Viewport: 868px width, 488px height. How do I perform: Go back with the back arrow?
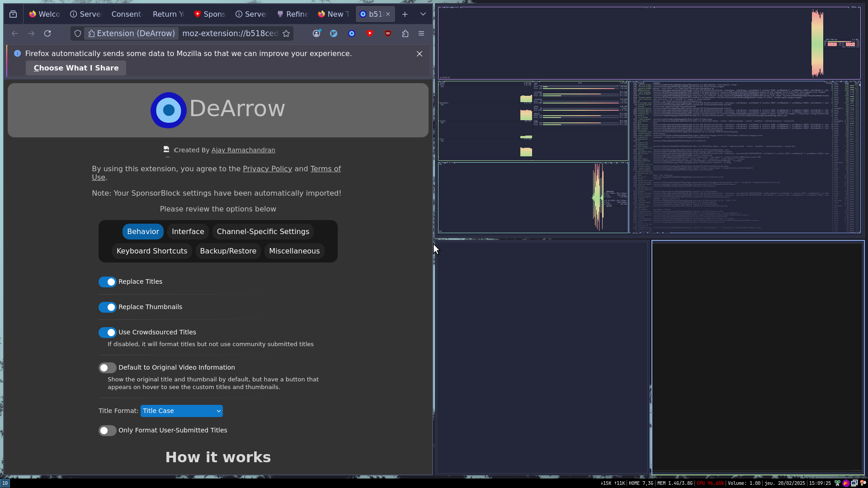15,33
